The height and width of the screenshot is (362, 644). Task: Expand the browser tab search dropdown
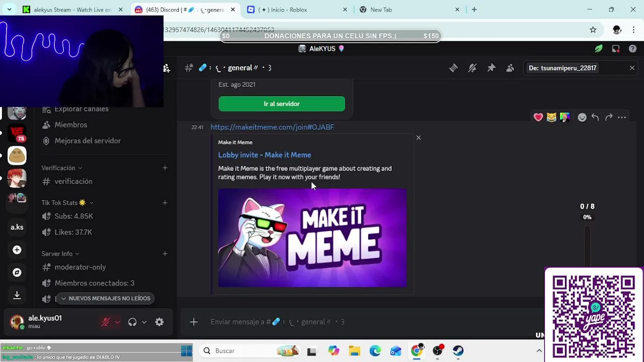point(9,10)
